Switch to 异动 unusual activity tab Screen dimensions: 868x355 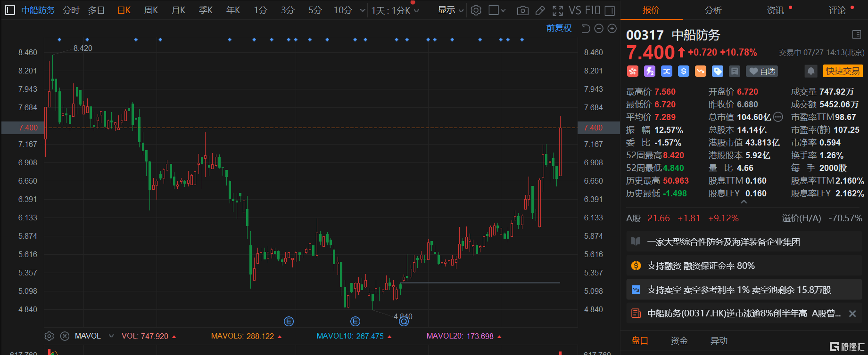pyautogui.click(x=719, y=341)
